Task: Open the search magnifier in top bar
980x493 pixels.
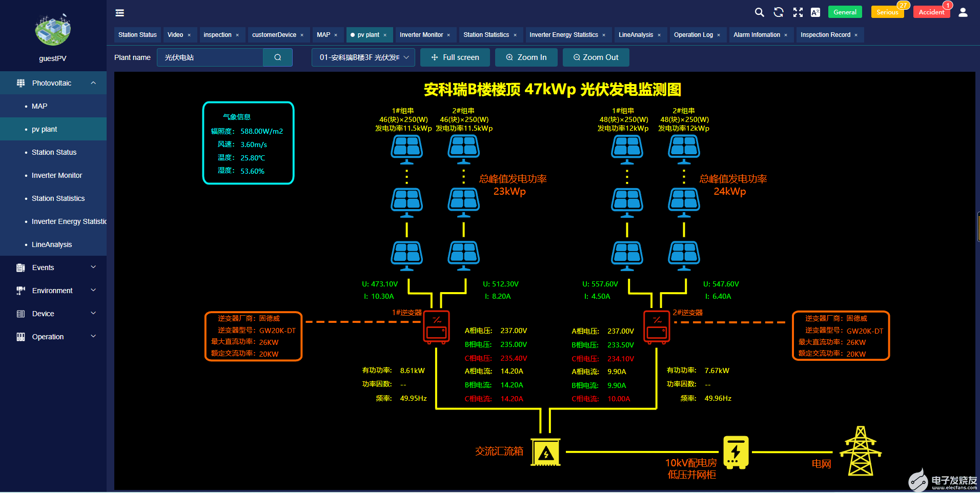Action: [x=759, y=12]
